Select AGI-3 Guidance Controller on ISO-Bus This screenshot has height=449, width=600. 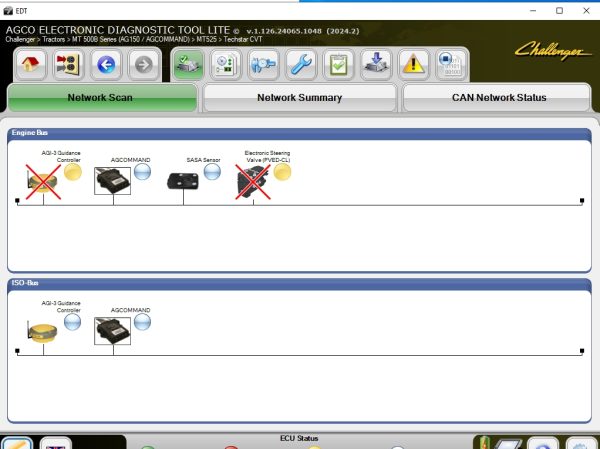click(42, 332)
